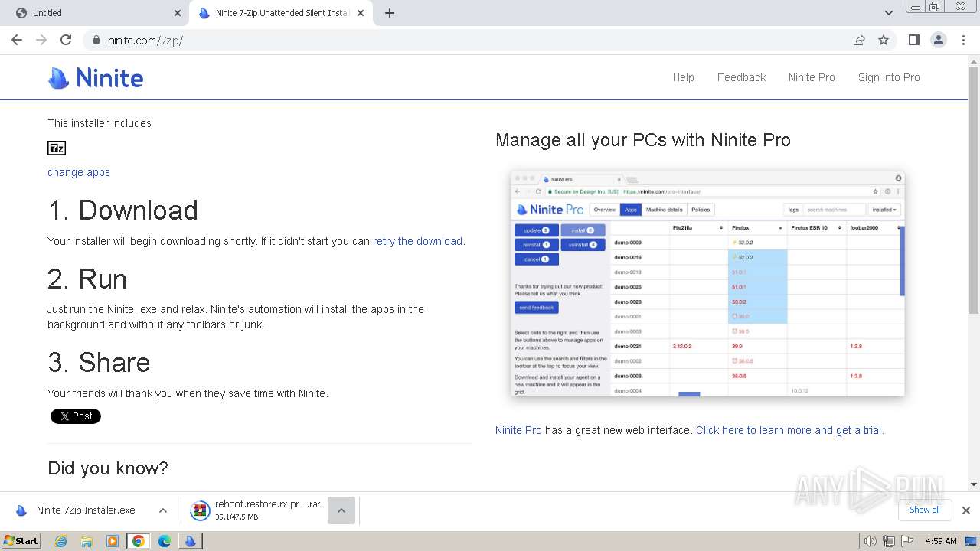Screen dimensions: 980x551
Task: Open Microsoft Edge from taskbar
Action: pos(165,541)
